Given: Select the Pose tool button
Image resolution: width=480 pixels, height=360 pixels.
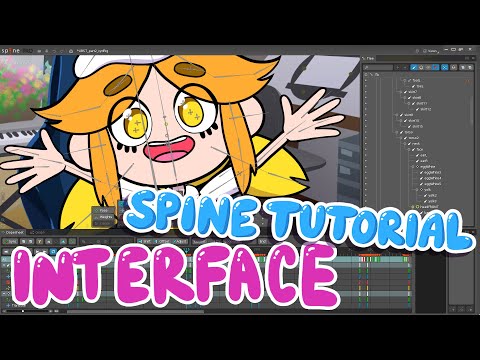Looking at the screenshot, I should click(x=103, y=211).
